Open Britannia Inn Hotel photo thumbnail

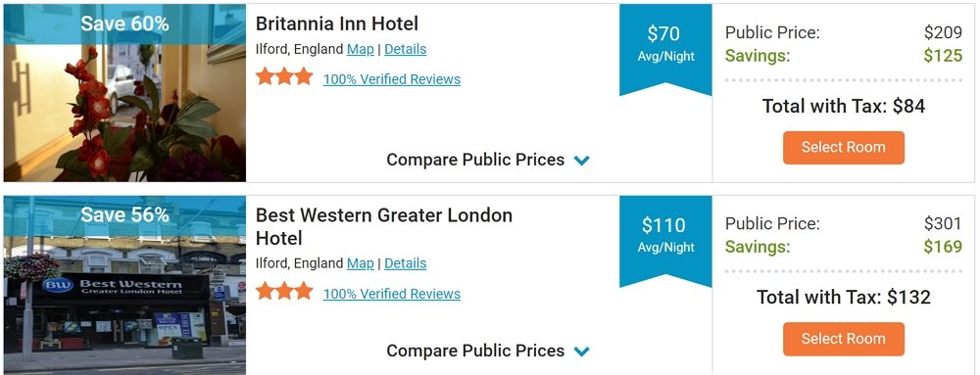pos(124,92)
